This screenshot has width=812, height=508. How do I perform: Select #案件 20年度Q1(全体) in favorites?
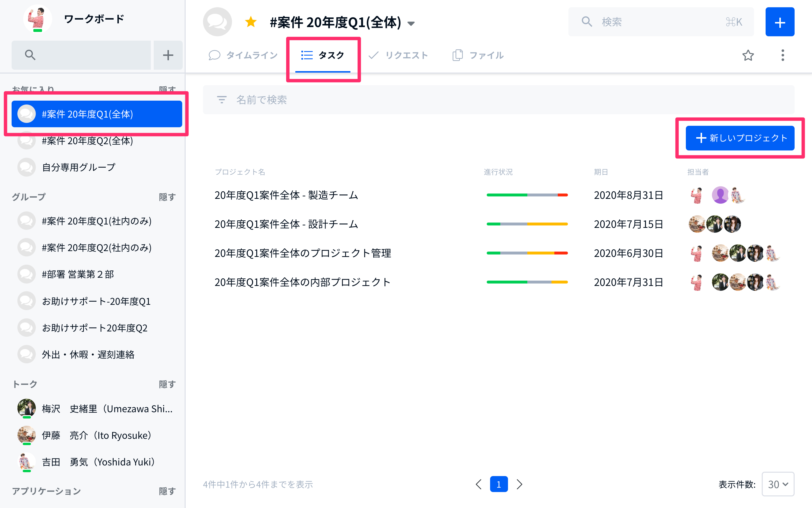97,114
